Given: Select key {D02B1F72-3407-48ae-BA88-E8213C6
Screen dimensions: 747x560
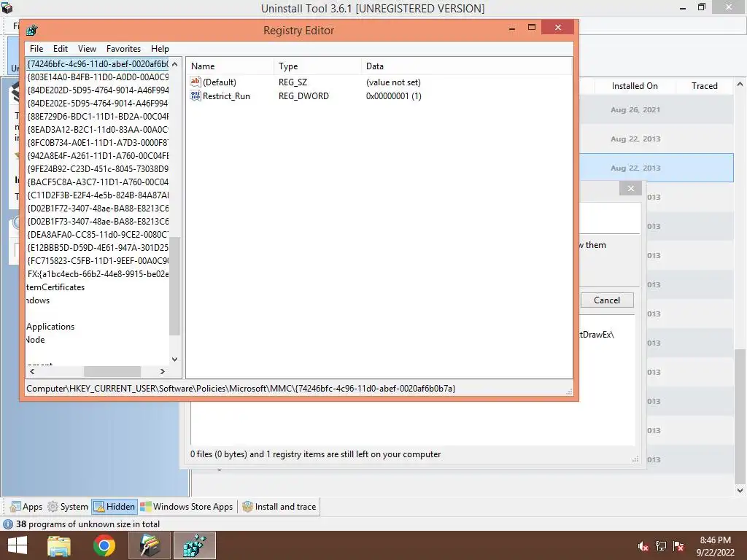Looking at the screenshot, I should click(x=98, y=208).
